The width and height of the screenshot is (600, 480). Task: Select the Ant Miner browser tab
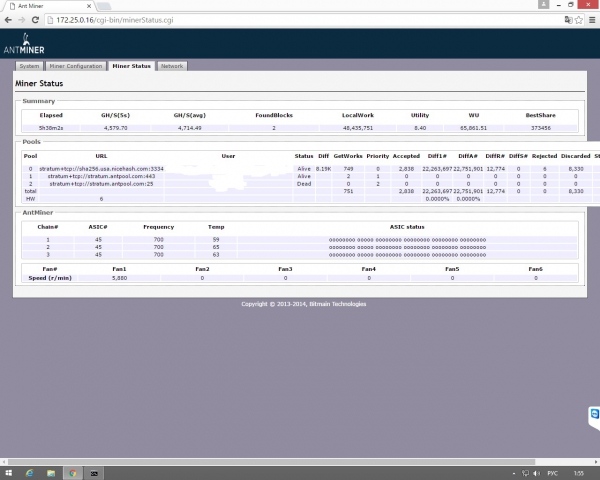click(x=49, y=6)
